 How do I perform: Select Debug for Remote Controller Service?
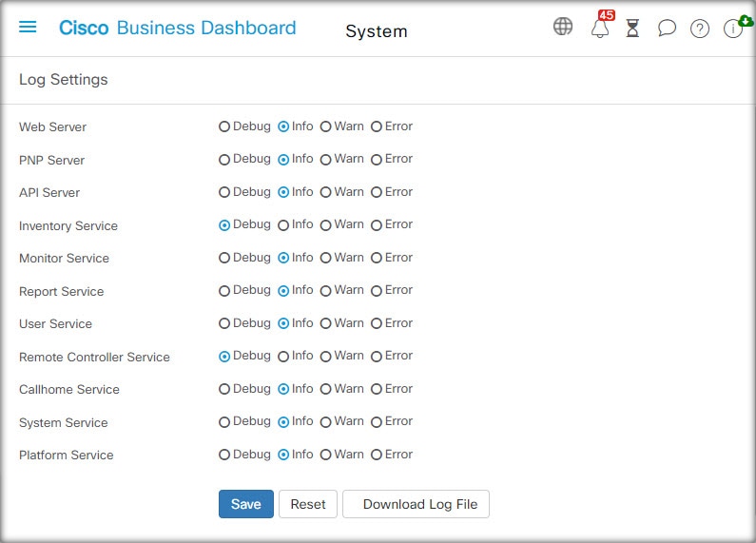pyautogui.click(x=224, y=356)
